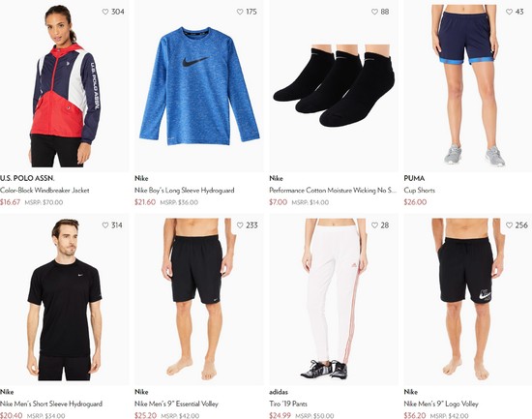View the blue Nike long sleeve shirt photo
The width and height of the screenshot is (532, 419).
(x=199, y=86)
